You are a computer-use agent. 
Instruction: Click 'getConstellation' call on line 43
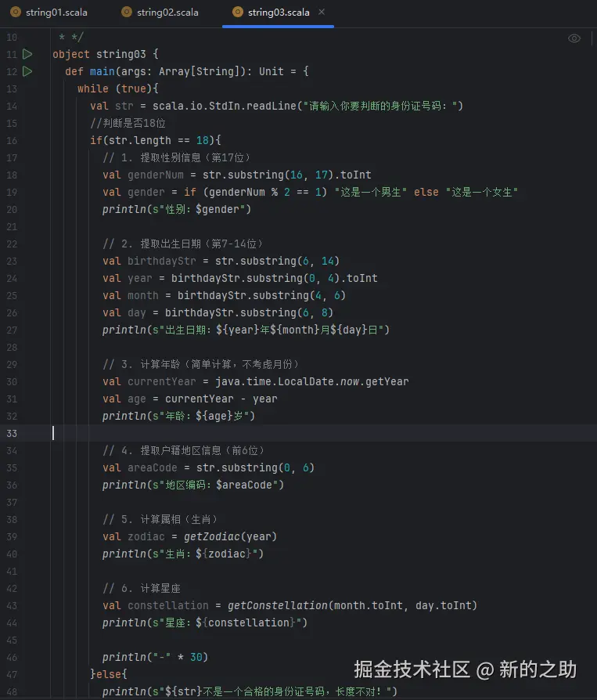[278, 606]
